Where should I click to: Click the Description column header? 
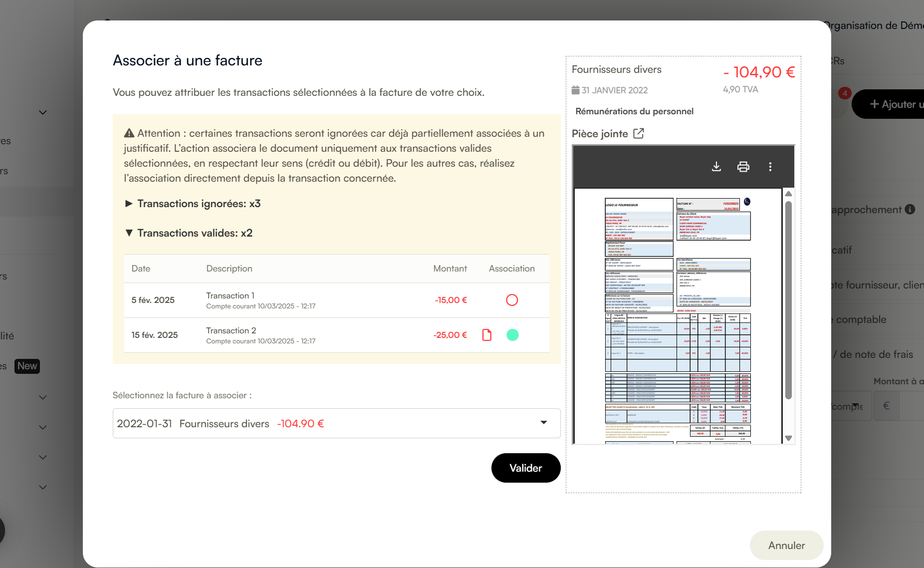229,269
